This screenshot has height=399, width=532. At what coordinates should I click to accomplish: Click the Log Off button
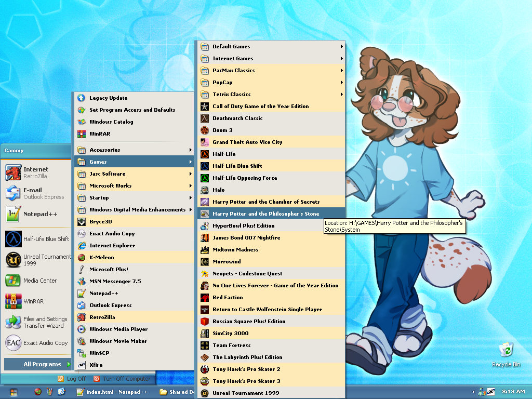tap(72, 379)
